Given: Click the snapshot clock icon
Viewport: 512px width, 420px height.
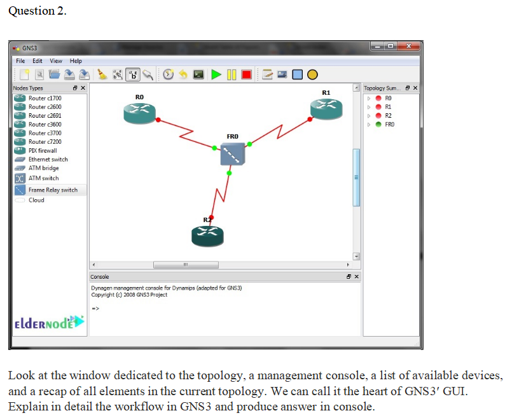Looking at the screenshot, I should [168, 74].
